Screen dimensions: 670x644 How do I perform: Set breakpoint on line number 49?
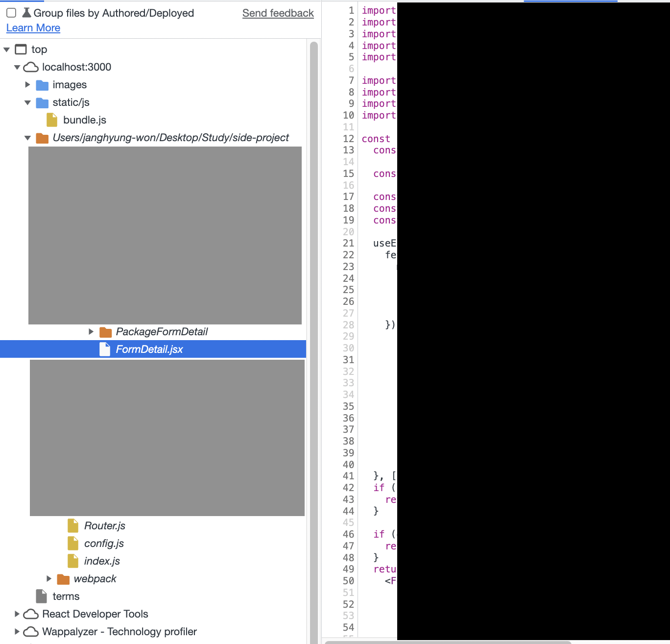pyautogui.click(x=348, y=569)
